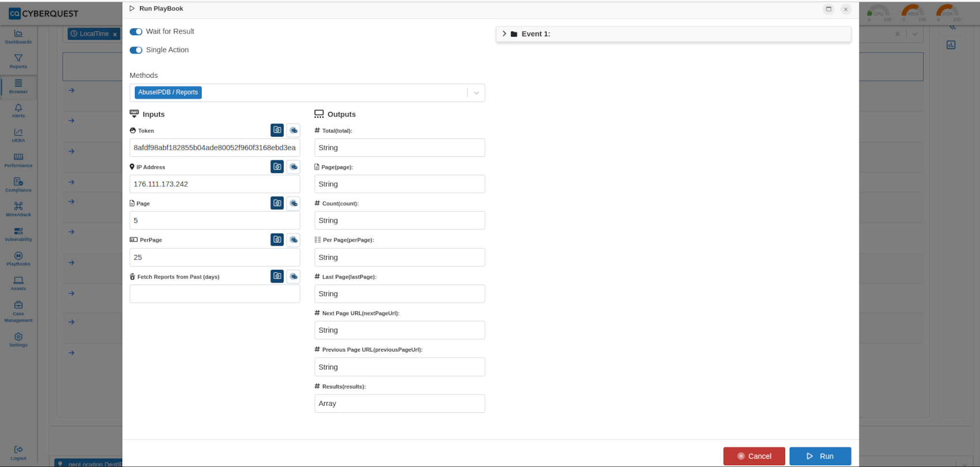This screenshot has height=467, width=980.
Task: Remove the LocalTime filter tag
Action: coord(115,35)
